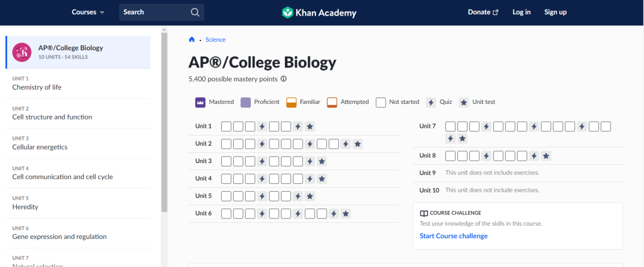Click inside the Search input field
This screenshot has height=267, width=644.
pyautogui.click(x=155, y=13)
